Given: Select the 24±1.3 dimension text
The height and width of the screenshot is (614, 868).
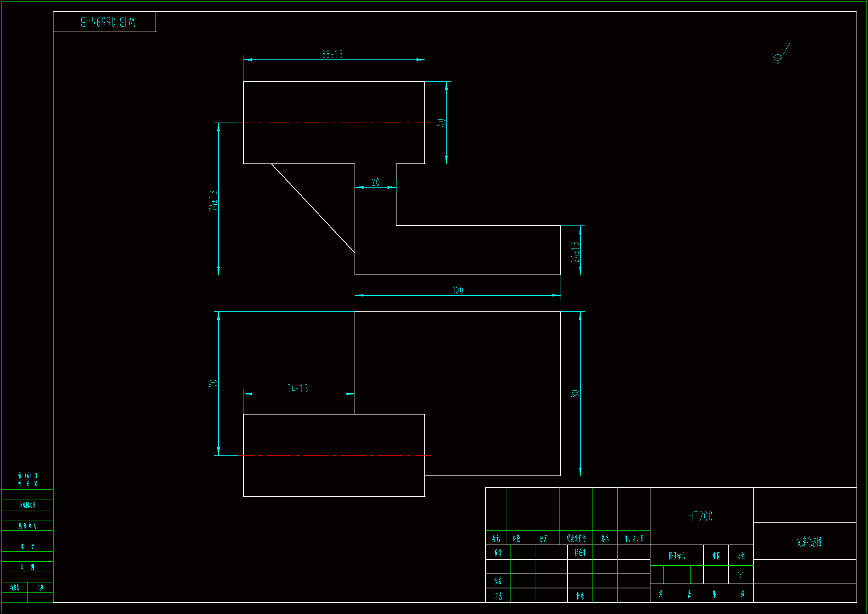Looking at the screenshot, I should 575,252.
